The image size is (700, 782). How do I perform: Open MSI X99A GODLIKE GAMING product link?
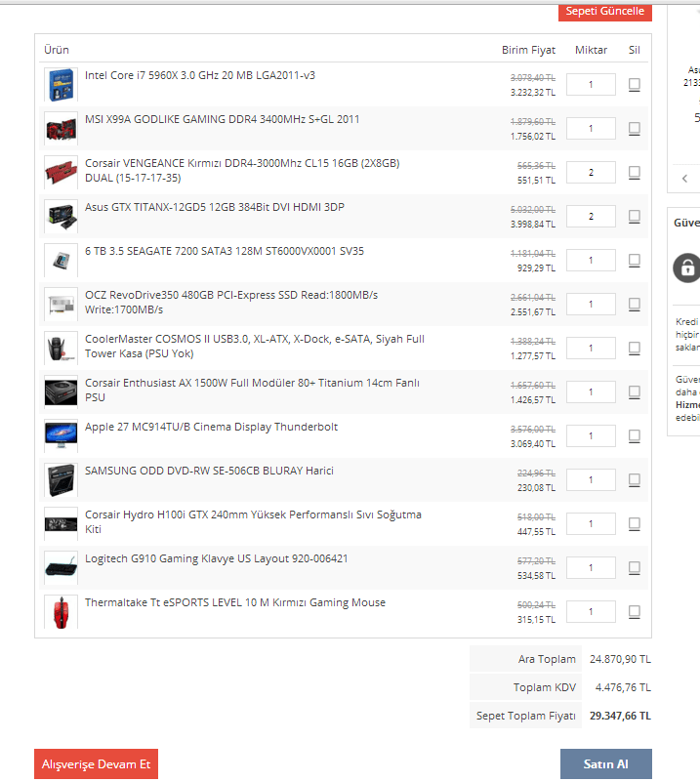point(222,119)
